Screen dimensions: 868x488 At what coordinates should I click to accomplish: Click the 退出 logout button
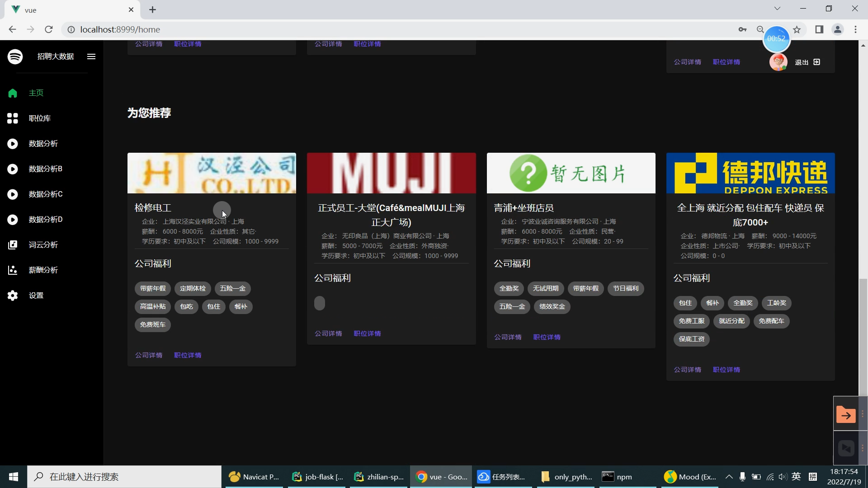click(802, 62)
